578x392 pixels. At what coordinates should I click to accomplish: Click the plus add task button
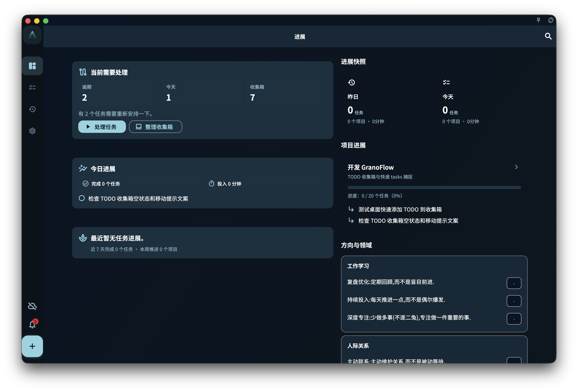32,346
